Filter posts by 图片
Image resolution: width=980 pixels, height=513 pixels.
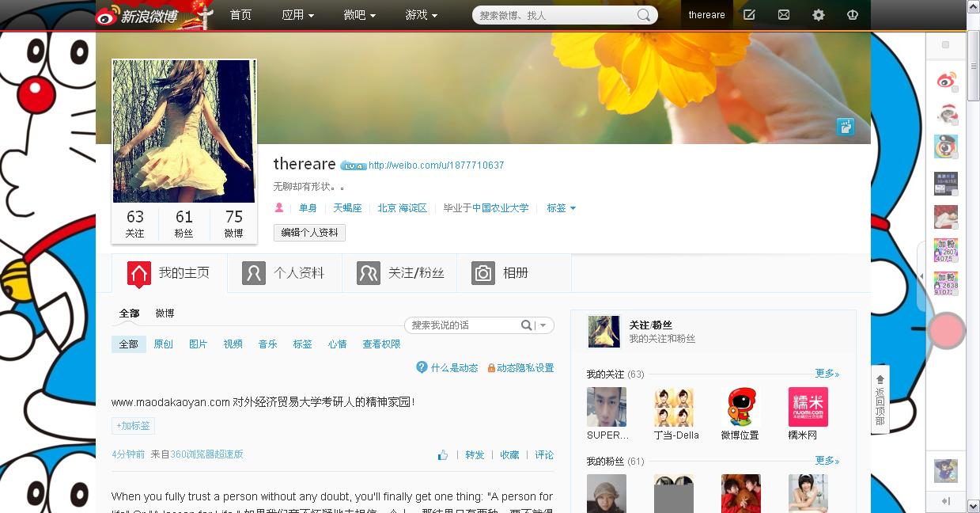[x=198, y=344]
